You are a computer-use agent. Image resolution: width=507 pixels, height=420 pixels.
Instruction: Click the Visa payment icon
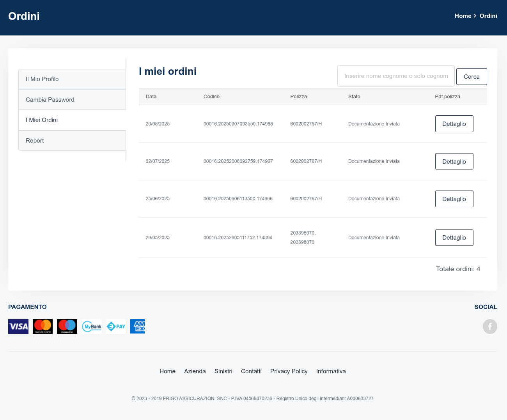18,326
